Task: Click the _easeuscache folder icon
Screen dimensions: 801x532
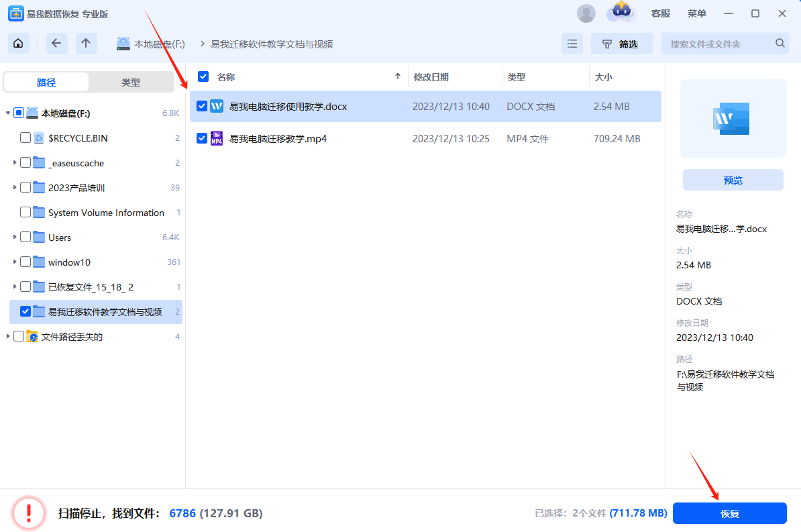Action: pyautogui.click(x=39, y=163)
